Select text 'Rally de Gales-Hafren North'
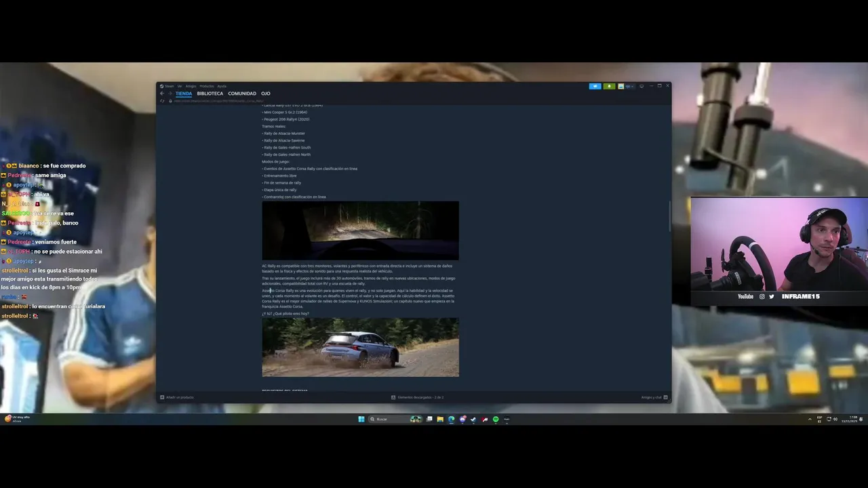The image size is (868, 488). (286, 155)
